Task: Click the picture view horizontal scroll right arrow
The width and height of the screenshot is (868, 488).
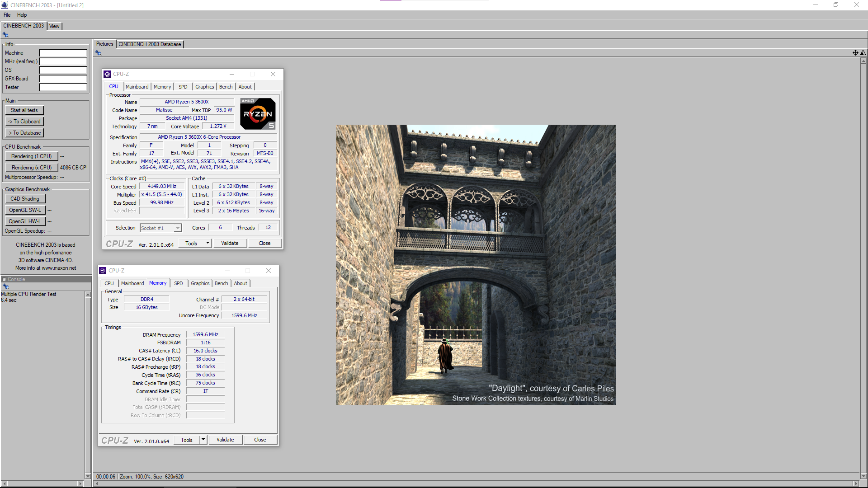Action: point(856,484)
